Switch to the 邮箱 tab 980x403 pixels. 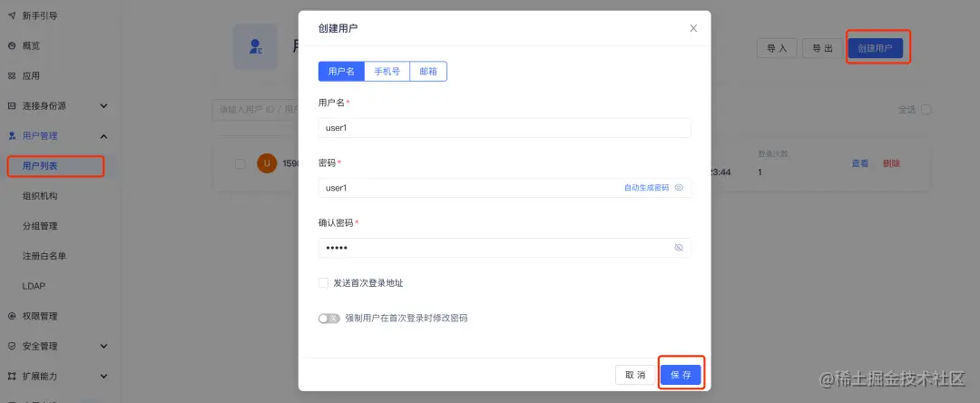428,71
